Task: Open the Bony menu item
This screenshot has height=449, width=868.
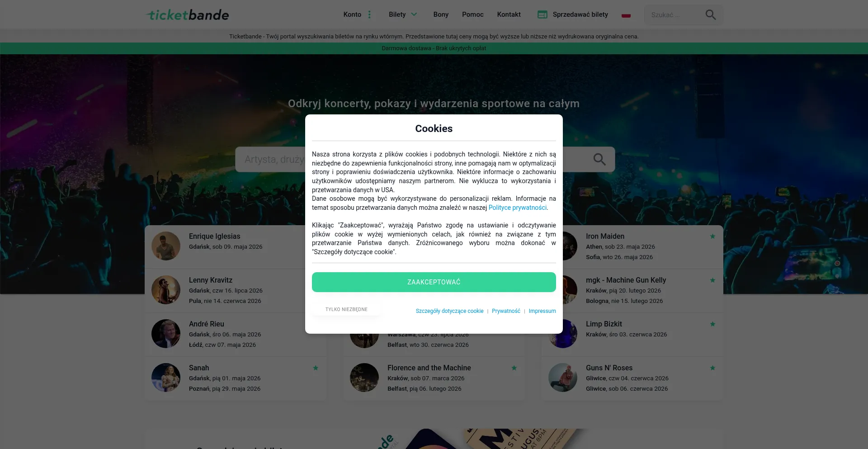Action: pyautogui.click(x=441, y=14)
